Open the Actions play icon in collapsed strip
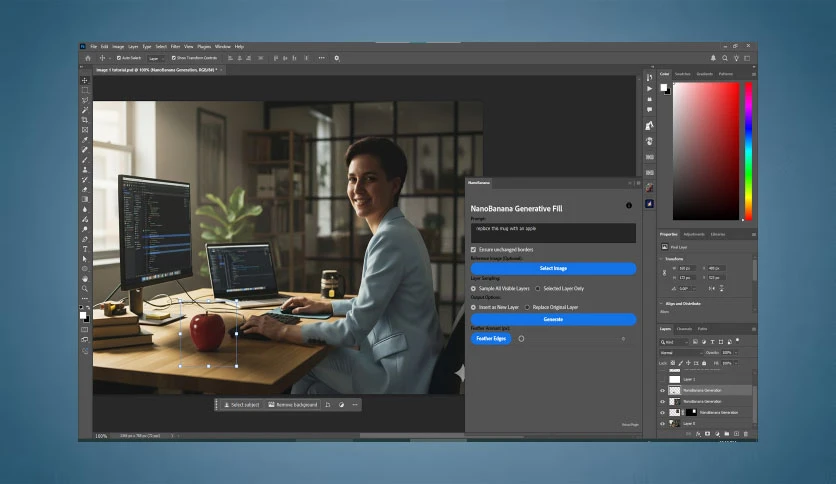836x484 pixels. [x=649, y=88]
